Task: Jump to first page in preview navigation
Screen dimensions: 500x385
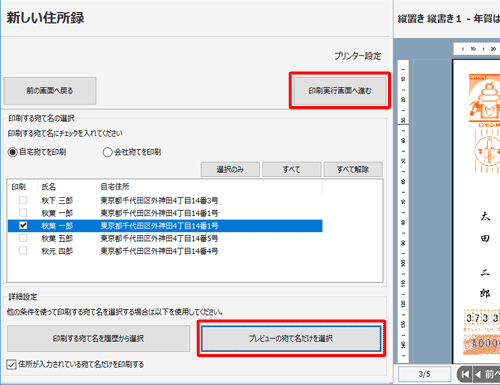Action: pyautogui.click(x=465, y=374)
